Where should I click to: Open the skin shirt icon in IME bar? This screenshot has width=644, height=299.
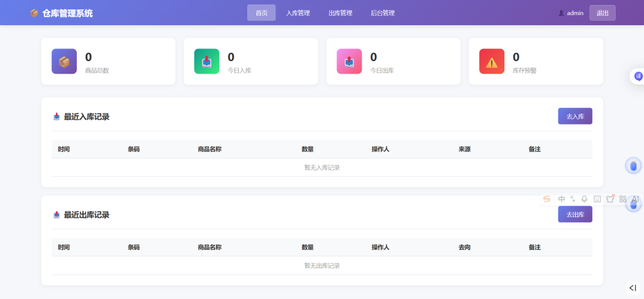point(610,199)
